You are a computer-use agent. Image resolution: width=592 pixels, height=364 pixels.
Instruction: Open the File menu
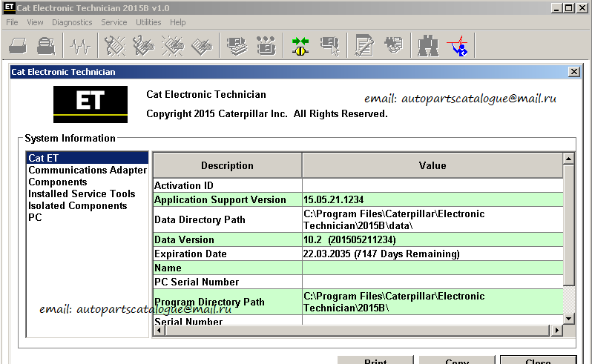tap(12, 22)
